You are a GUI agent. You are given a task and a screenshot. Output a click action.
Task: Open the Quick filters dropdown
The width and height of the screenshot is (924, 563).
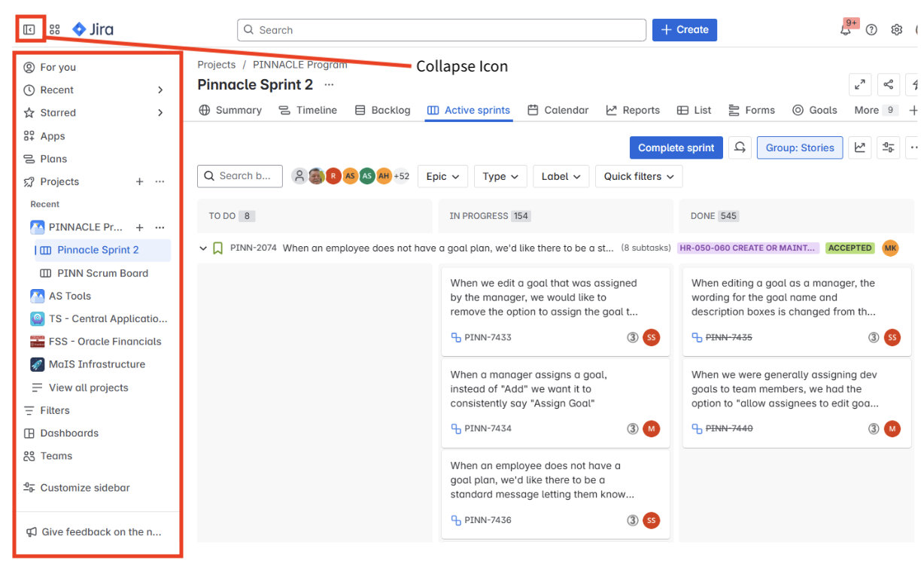tap(638, 176)
